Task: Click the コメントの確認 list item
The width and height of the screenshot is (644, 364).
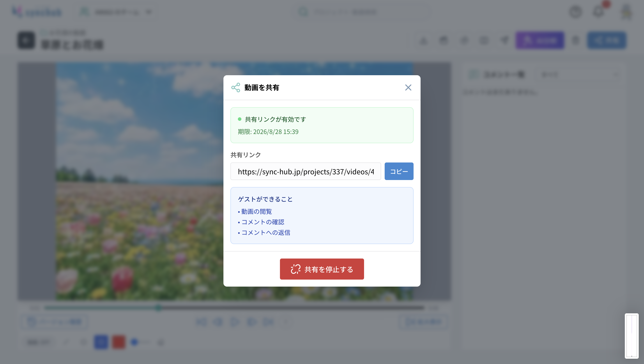Action: click(x=263, y=222)
